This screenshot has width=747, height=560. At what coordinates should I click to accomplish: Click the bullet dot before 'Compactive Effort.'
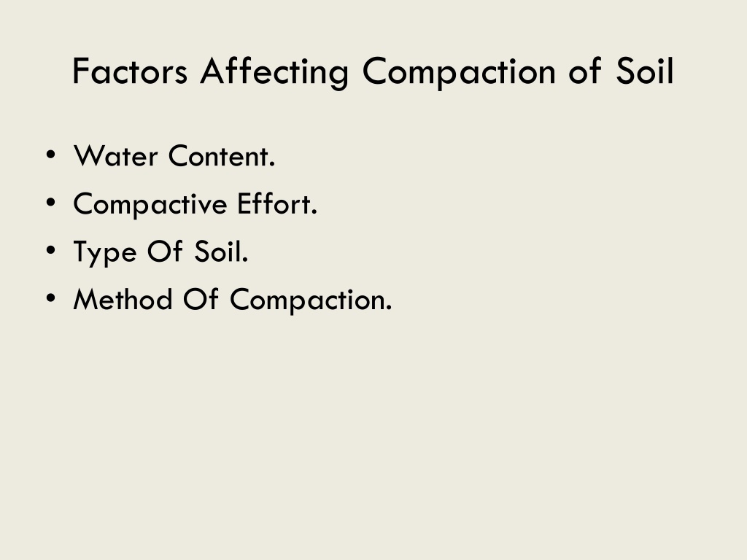(51, 203)
